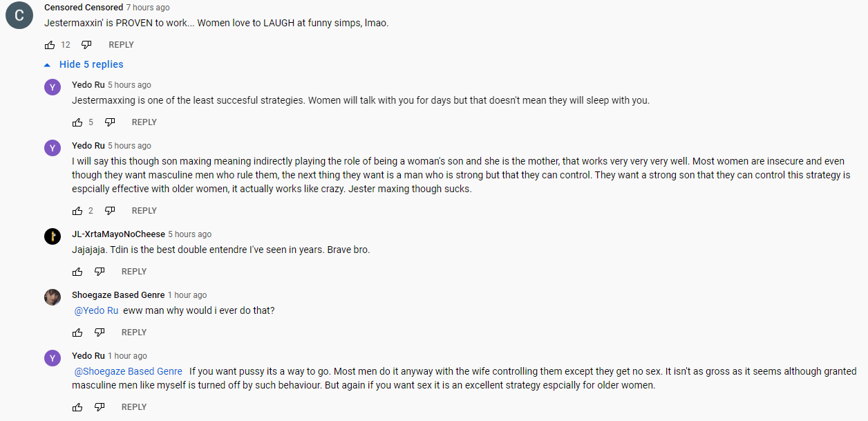868x421 pixels.
Task: Dislike Yedo Ru's last reply
Action: click(100, 407)
